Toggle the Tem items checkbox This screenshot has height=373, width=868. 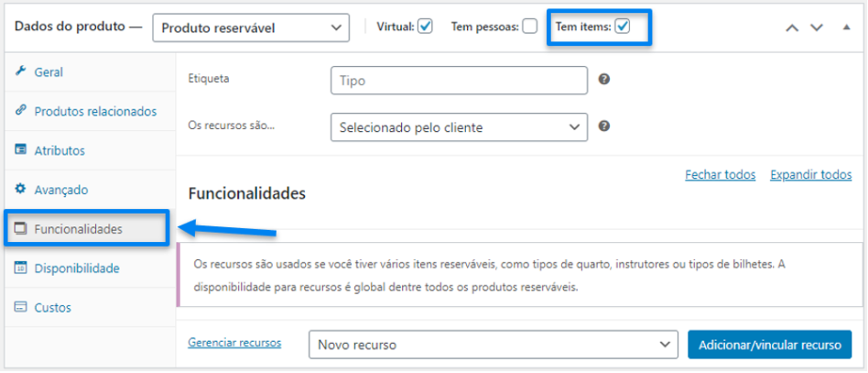623,27
